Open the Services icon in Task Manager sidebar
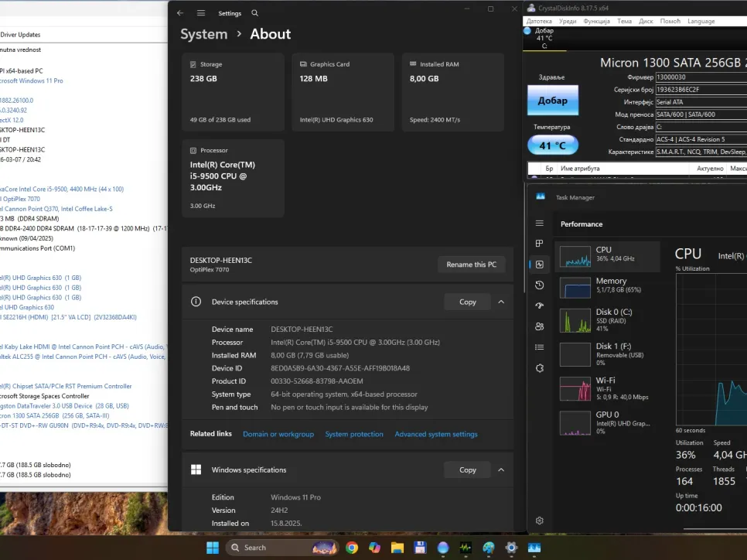The width and height of the screenshot is (747, 560). click(540, 368)
